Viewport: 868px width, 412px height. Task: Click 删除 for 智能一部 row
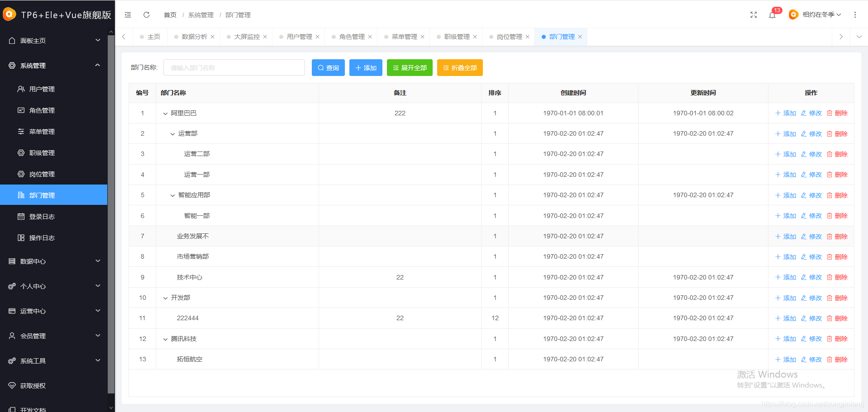click(837, 216)
